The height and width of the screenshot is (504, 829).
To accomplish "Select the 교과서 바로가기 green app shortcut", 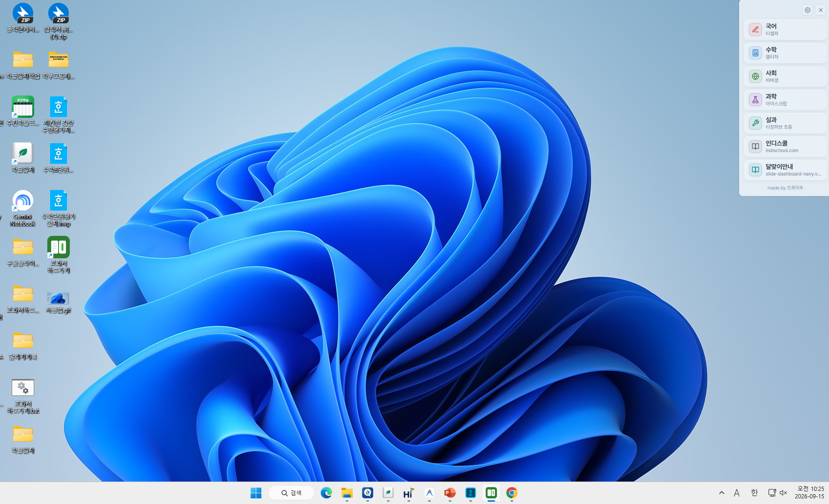I will click(x=59, y=255).
